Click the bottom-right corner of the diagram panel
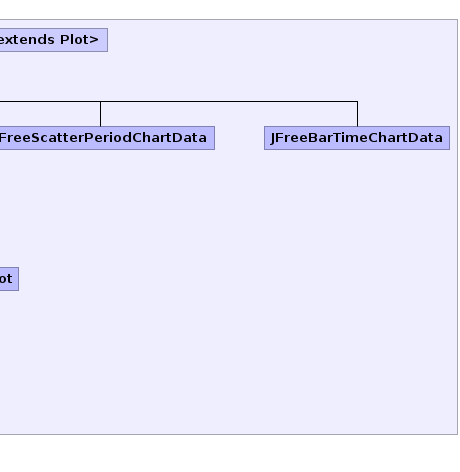The width and height of the screenshot is (460, 472). click(x=458, y=434)
